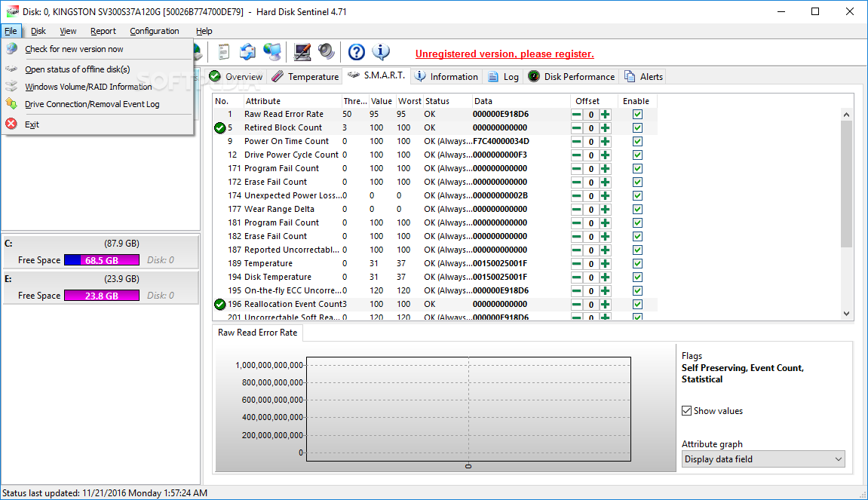
Task: Click the C: drive free space bar
Action: point(102,259)
